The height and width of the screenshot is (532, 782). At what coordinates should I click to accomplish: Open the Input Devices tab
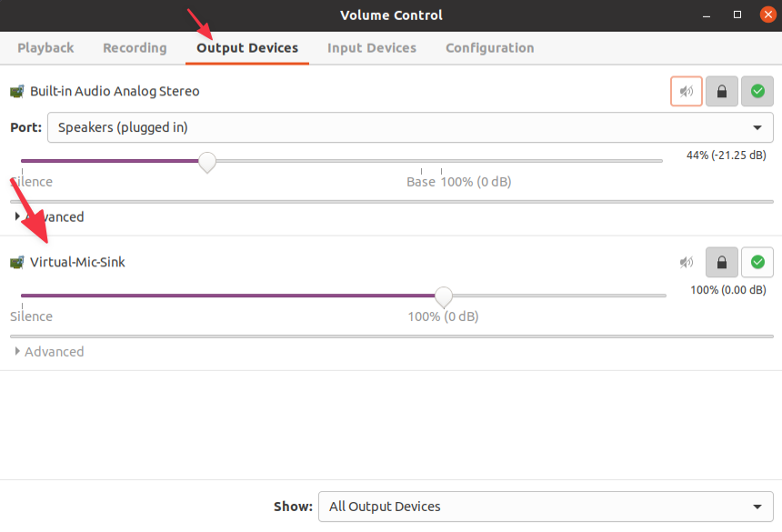[372, 48]
